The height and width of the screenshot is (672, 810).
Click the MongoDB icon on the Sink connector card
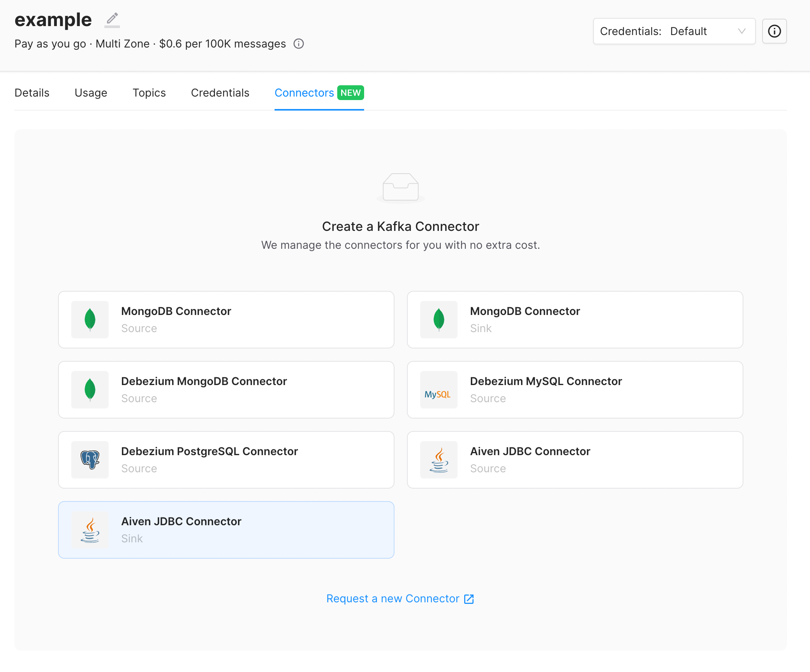point(438,319)
